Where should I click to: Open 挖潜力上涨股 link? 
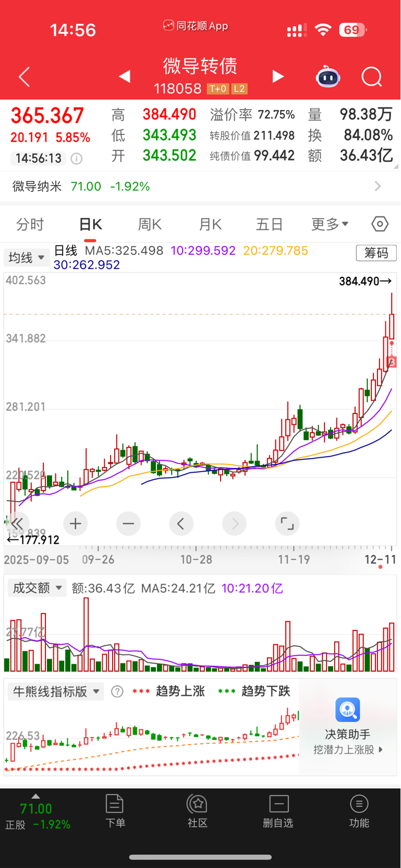348,750
